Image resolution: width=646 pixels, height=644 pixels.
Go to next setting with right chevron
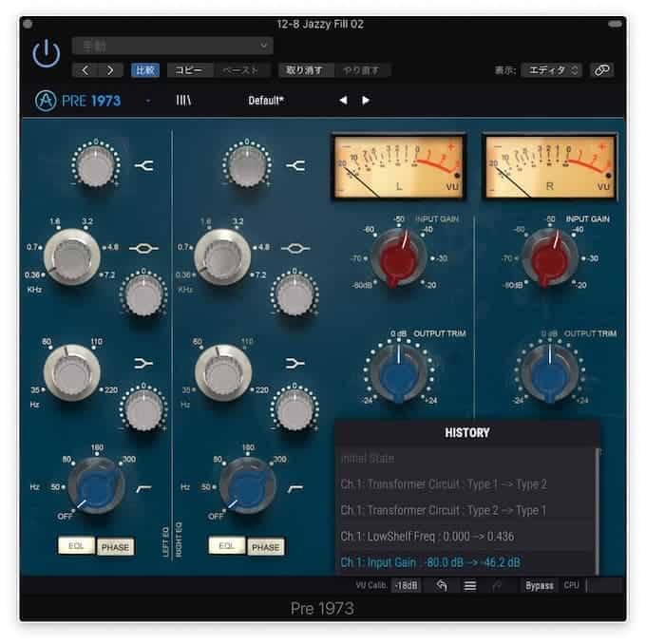[x=110, y=70]
